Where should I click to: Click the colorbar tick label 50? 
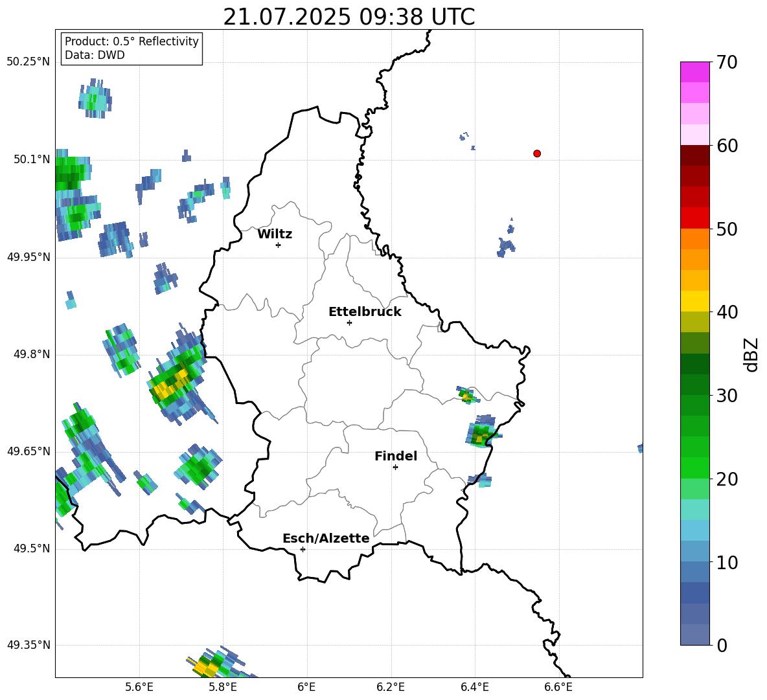727,229
